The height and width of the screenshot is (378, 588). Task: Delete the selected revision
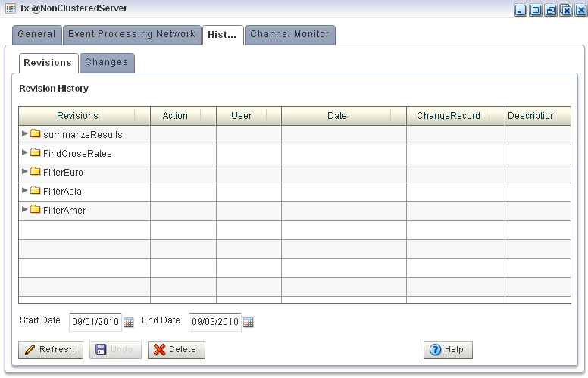tap(176, 349)
